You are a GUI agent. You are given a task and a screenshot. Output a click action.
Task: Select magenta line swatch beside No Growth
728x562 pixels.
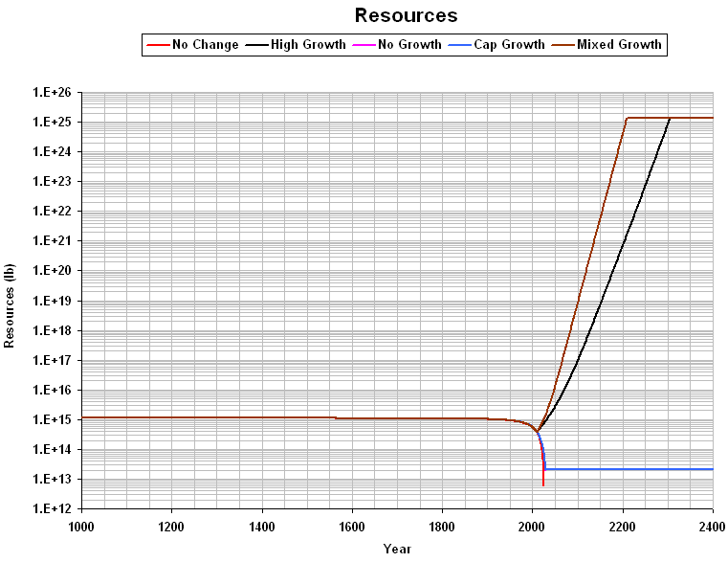[x=363, y=44]
